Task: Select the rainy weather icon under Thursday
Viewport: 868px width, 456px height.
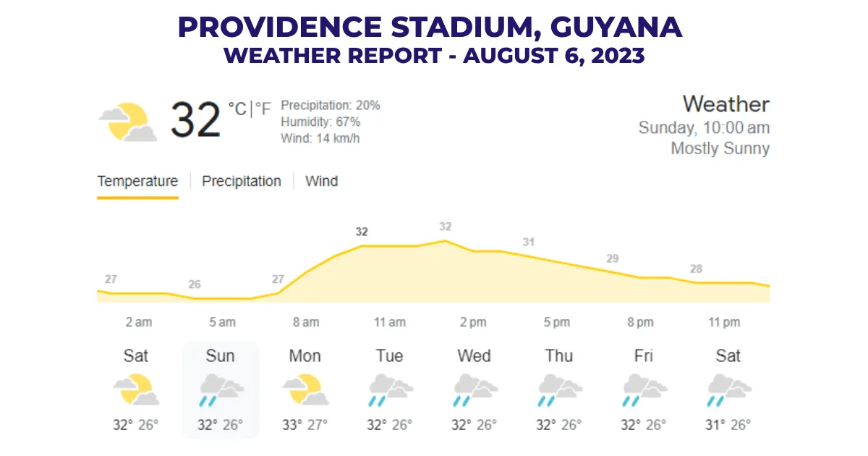Action: pyautogui.click(x=559, y=389)
